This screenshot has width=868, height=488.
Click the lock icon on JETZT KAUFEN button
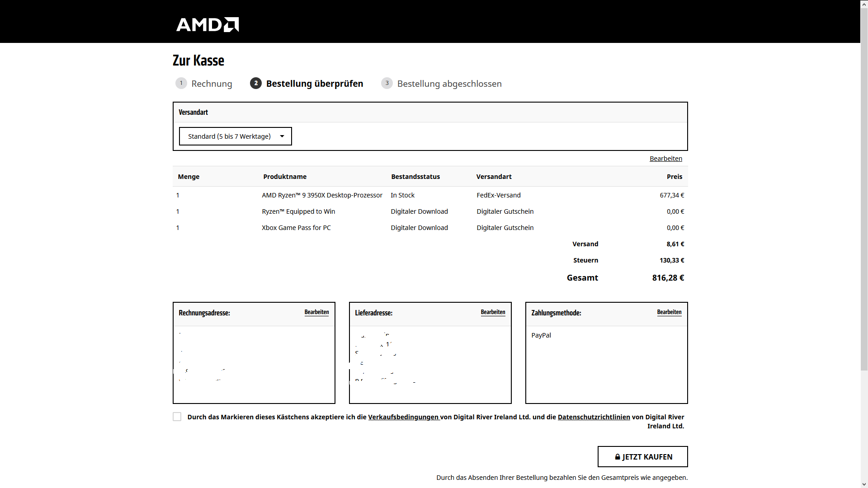[617, 457]
